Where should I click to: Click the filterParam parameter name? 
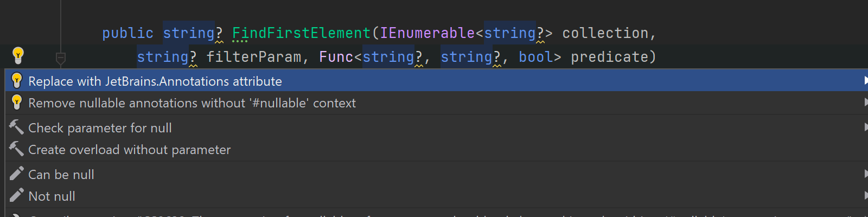253,57
